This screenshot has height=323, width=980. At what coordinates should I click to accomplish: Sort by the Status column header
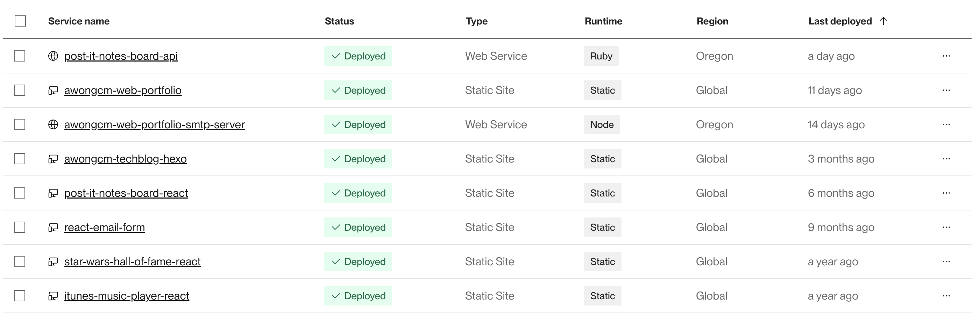pyautogui.click(x=339, y=21)
